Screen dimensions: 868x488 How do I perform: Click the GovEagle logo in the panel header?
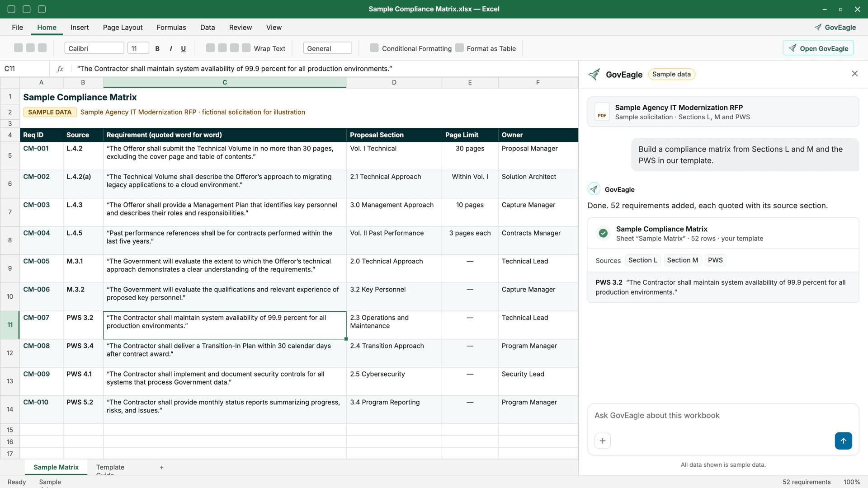click(x=594, y=75)
